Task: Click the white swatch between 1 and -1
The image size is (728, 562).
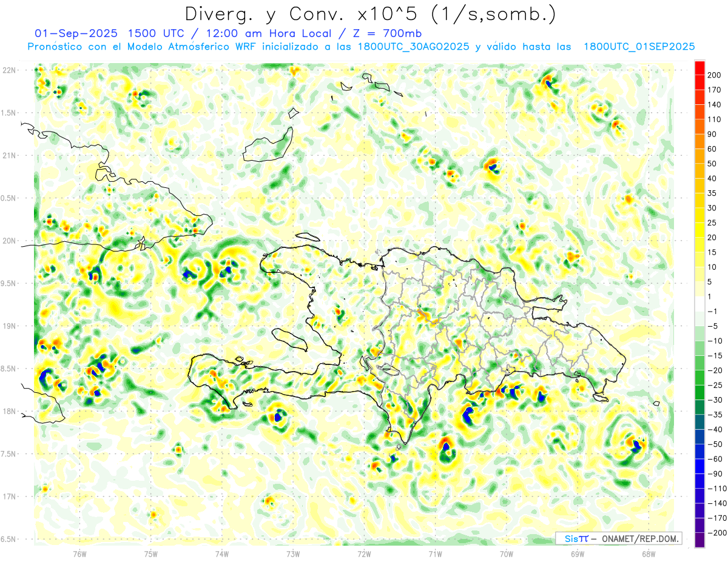Action: tap(699, 304)
